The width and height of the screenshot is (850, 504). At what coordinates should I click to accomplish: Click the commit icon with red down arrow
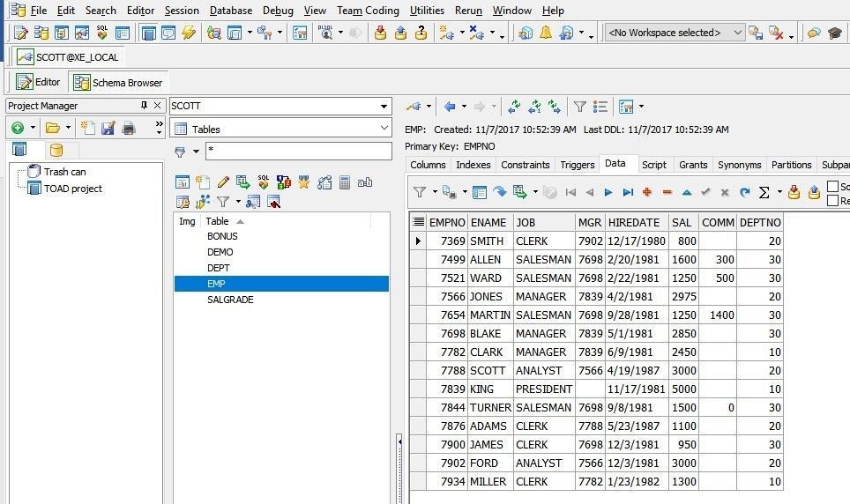[381, 33]
